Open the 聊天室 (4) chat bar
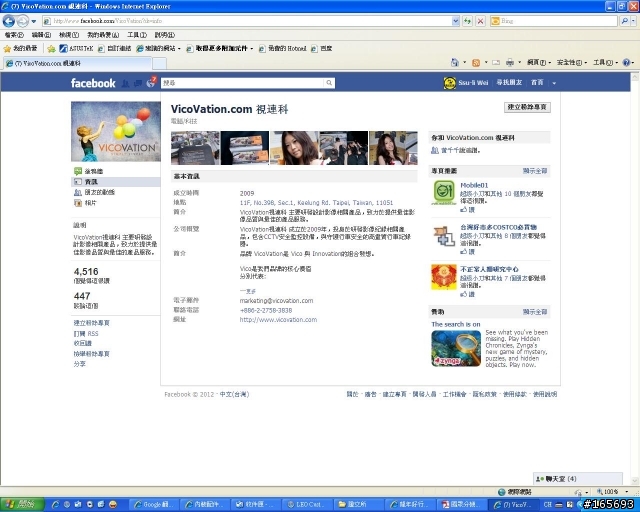 [x=578, y=479]
